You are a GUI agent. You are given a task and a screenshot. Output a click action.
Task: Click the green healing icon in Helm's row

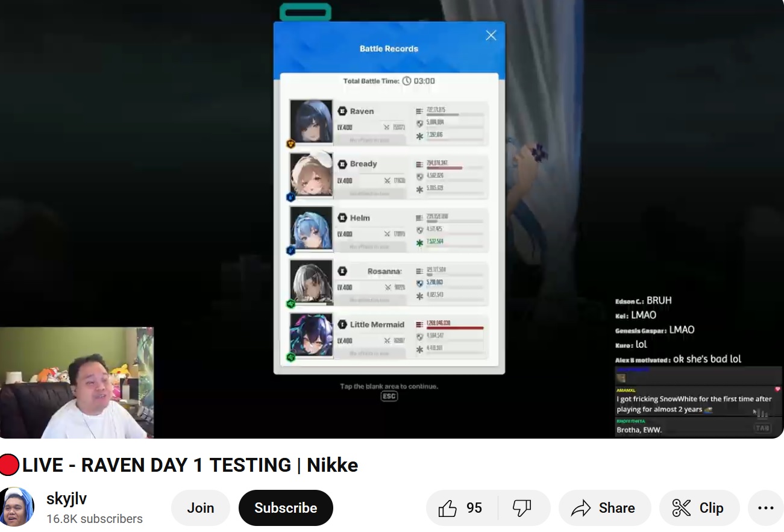click(419, 243)
